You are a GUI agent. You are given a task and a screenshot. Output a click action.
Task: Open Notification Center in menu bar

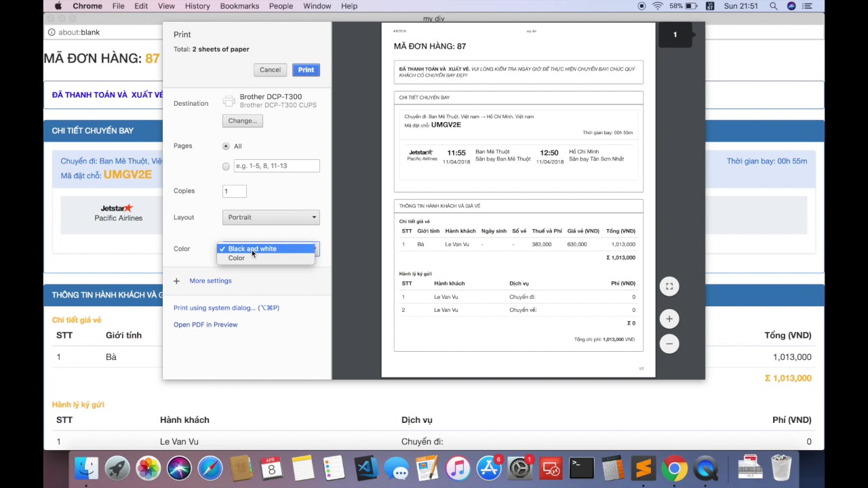808,6
